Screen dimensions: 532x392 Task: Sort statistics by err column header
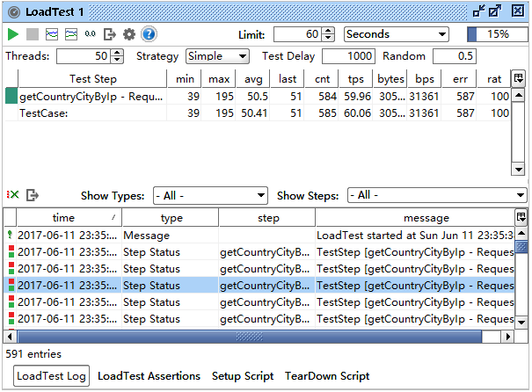tap(460, 79)
